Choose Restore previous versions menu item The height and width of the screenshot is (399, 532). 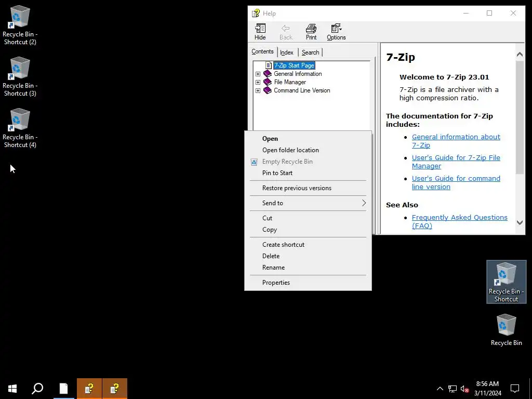pyautogui.click(x=308, y=188)
